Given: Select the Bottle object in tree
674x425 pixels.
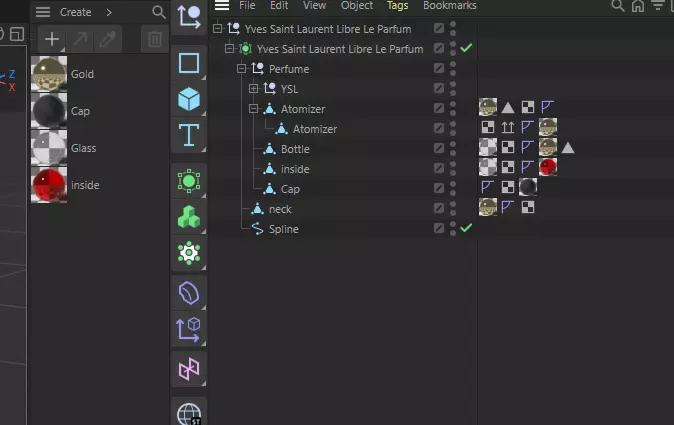Looking at the screenshot, I should click(295, 149).
